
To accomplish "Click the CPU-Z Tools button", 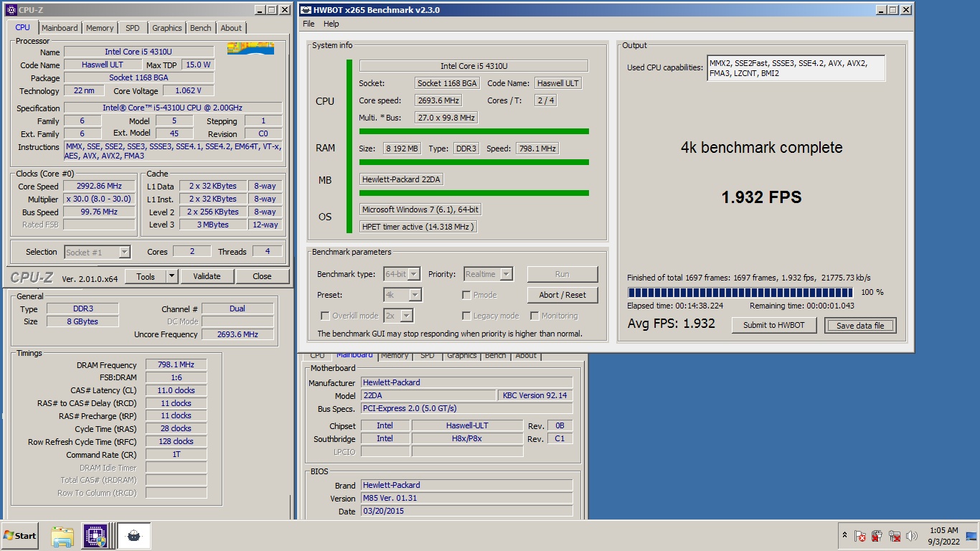I will [146, 276].
